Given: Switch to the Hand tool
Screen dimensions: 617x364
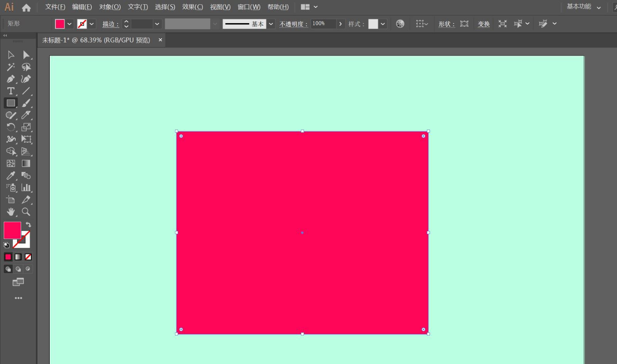Looking at the screenshot, I should click(11, 212).
